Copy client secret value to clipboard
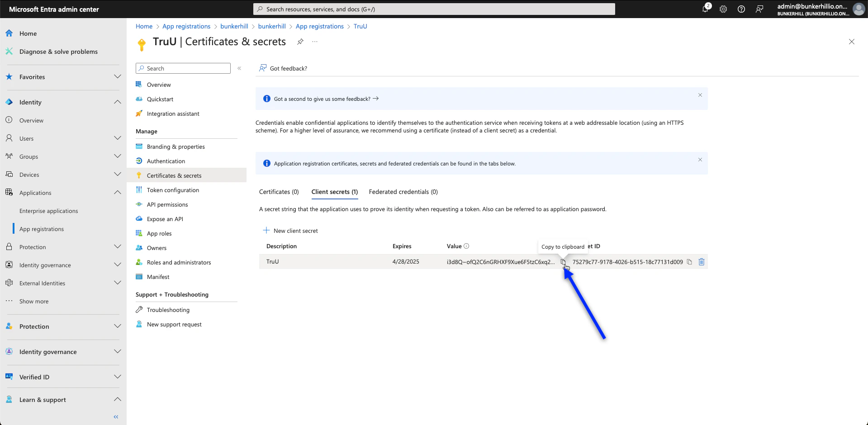 [563, 262]
